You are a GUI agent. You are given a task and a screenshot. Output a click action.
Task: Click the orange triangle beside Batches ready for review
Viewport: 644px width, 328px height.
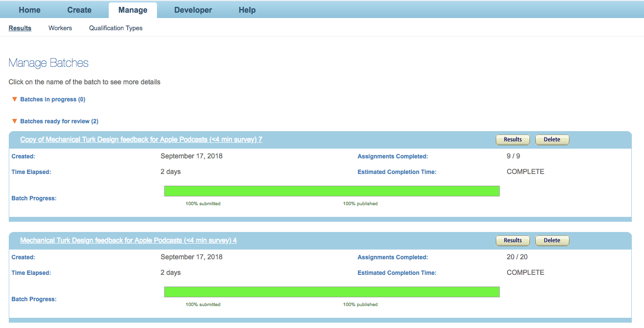[14, 121]
